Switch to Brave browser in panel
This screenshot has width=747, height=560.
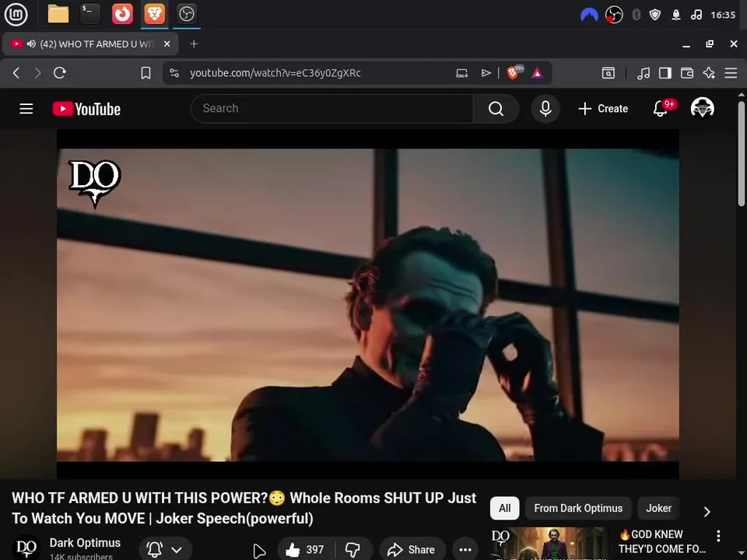click(154, 14)
